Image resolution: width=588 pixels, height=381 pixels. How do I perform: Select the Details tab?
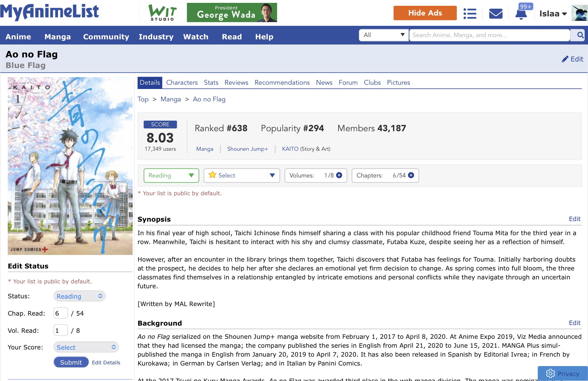tap(150, 83)
